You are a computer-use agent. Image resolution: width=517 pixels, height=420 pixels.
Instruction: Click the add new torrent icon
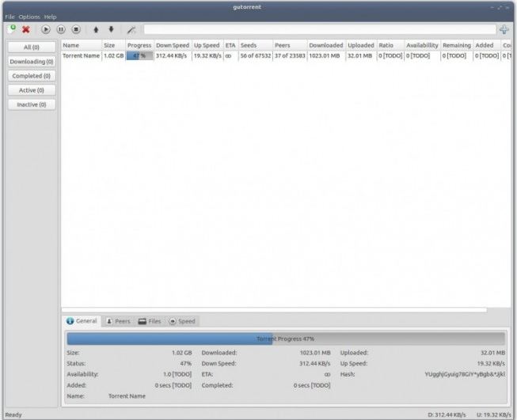click(12, 29)
